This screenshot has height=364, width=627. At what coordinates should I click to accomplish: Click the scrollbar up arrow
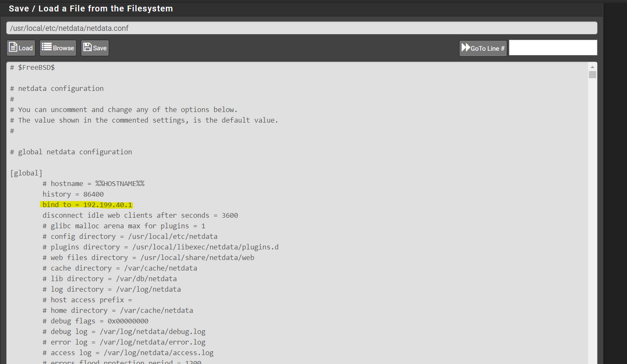(593, 66)
